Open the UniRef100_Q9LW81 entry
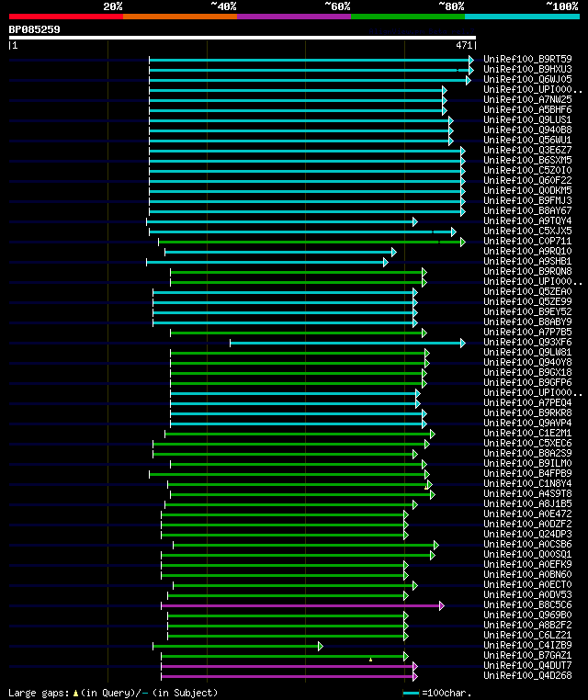 tap(527, 353)
